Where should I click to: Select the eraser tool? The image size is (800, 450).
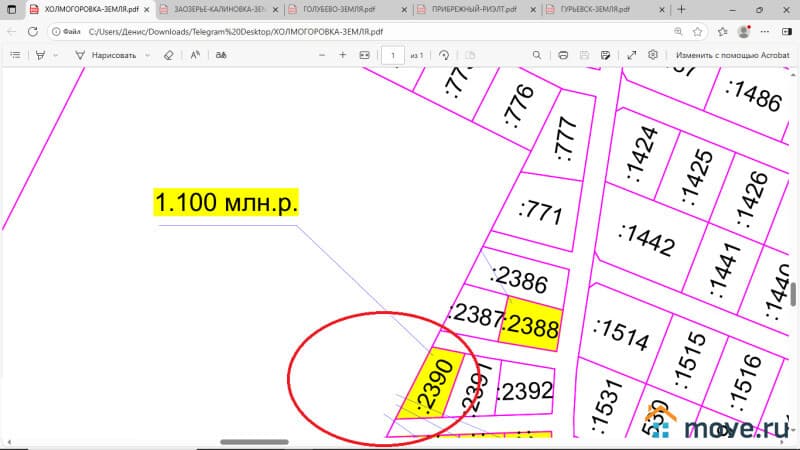coord(168,55)
